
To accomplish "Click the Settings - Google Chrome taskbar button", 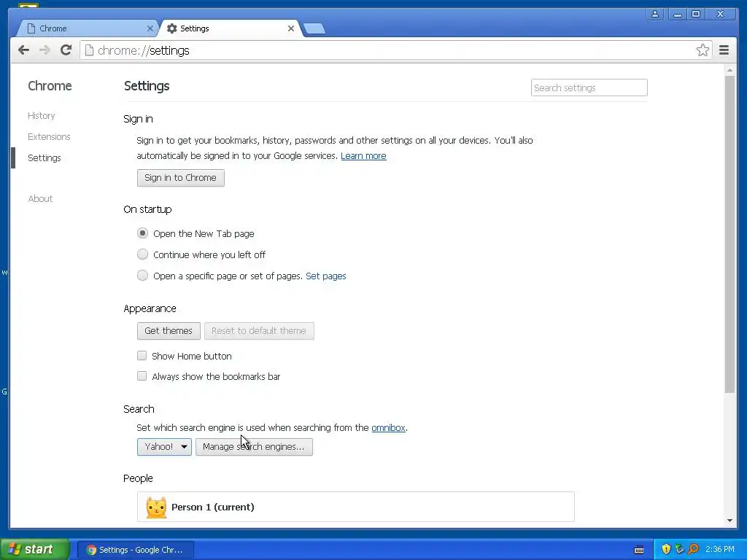I will tap(136, 550).
